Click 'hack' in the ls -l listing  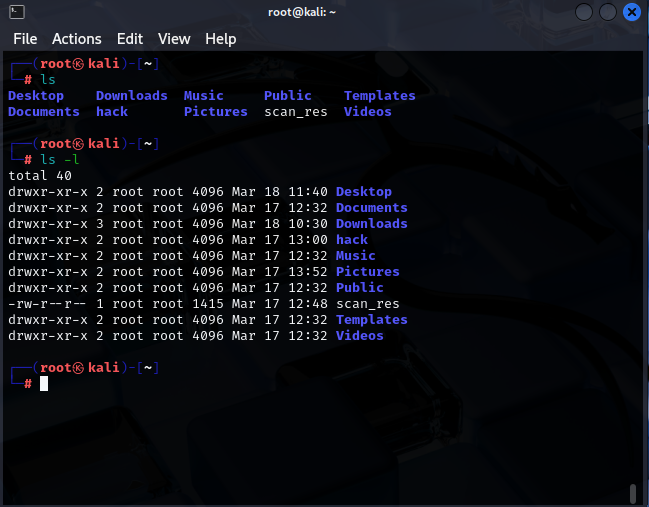pos(352,240)
